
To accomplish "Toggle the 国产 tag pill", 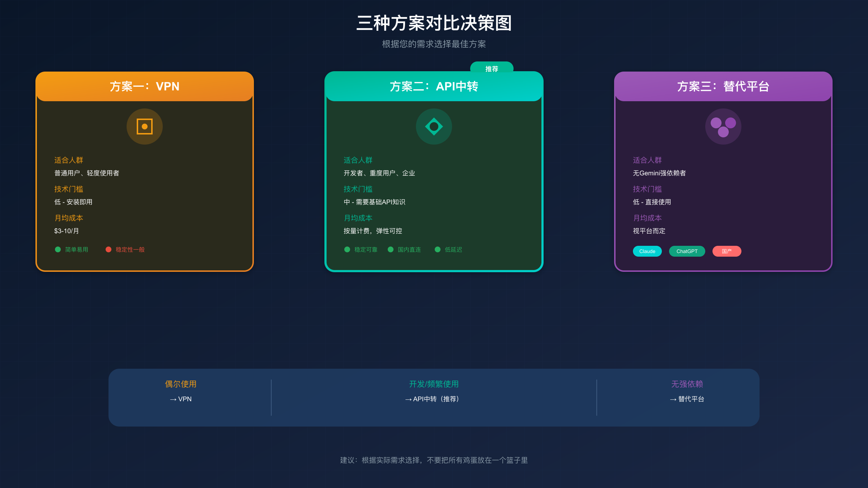I will [727, 251].
